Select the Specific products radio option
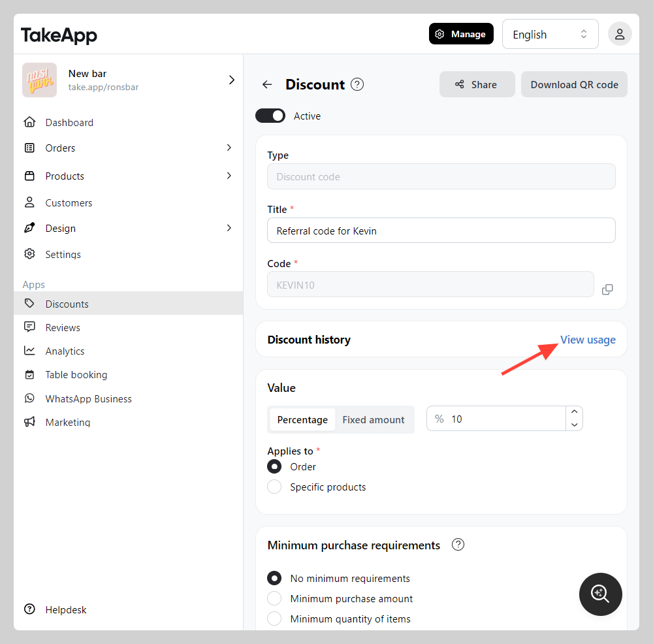The width and height of the screenshot is (653, 644). click(274, 487)
